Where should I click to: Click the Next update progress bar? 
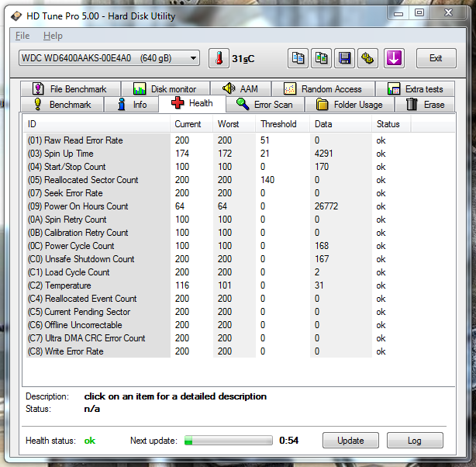[x=228, y=441]
